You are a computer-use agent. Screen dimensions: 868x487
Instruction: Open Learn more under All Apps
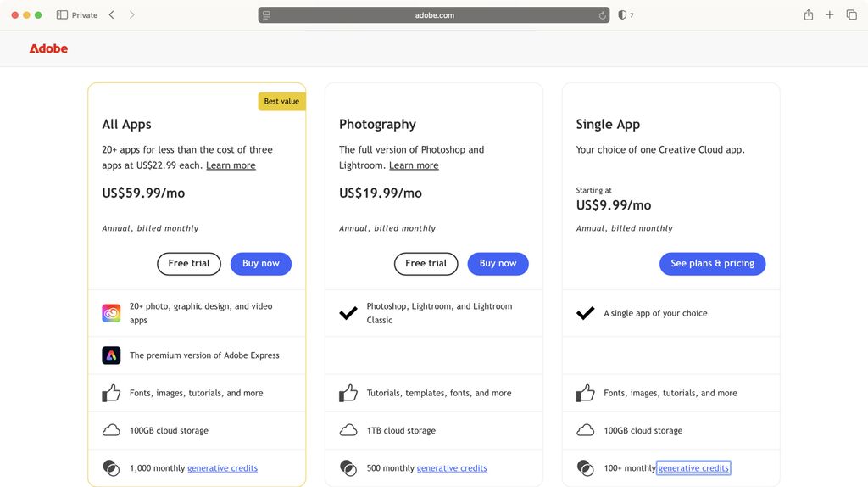(231, 165)
